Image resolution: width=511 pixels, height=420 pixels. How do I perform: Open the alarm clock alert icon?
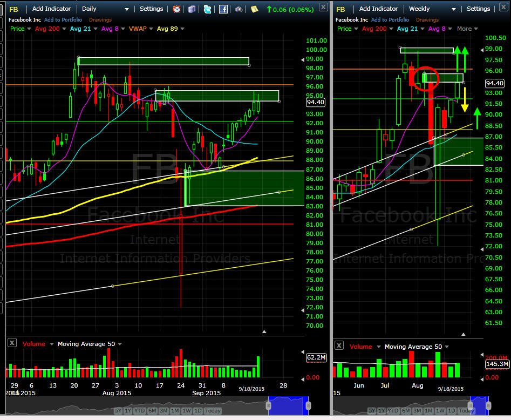(x=176, y=9)
